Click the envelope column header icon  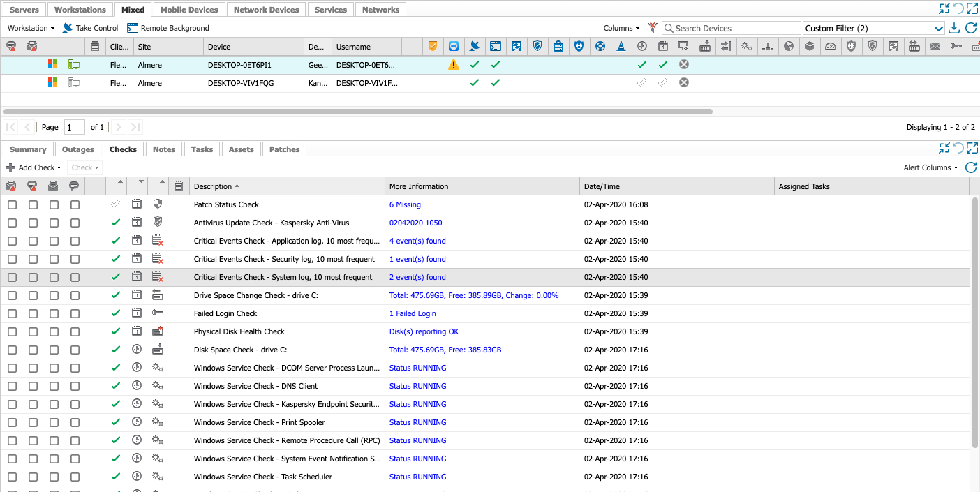coord(935,47)
